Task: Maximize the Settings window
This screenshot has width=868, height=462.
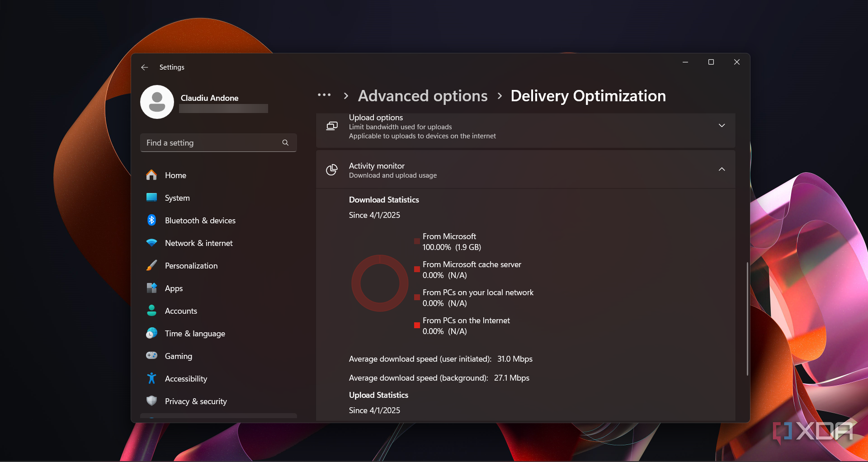Action: coord(711,62)
